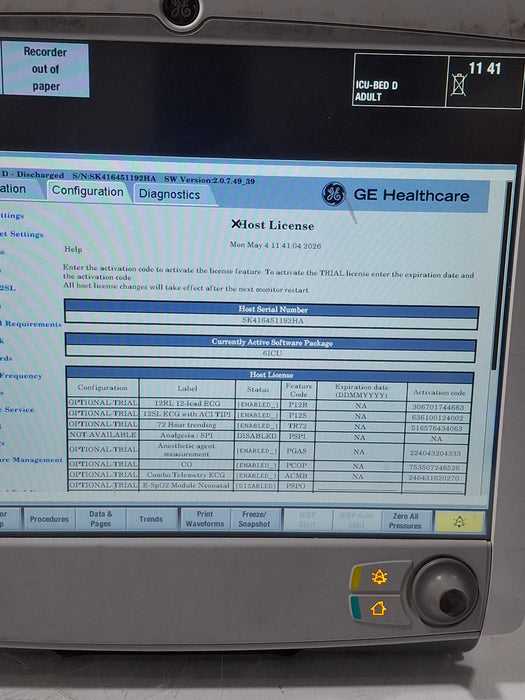Select the Host Serial Number value SK416451192HA
Screen dimensions: 525x700
272,321
